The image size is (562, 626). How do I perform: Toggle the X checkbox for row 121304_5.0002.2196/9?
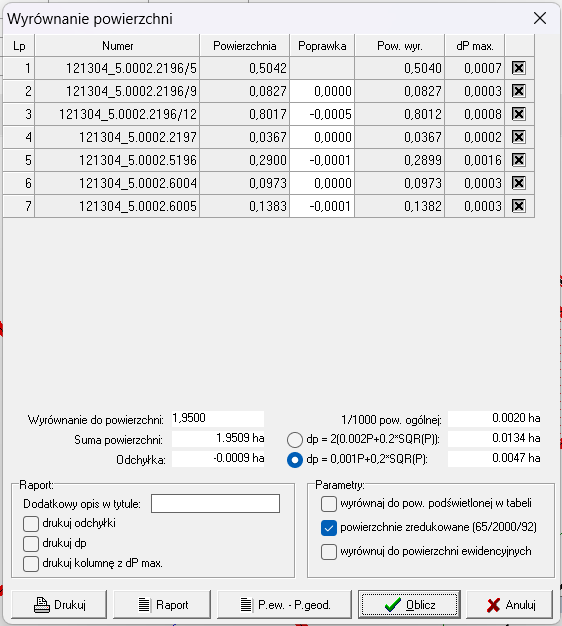pos(518,91)
